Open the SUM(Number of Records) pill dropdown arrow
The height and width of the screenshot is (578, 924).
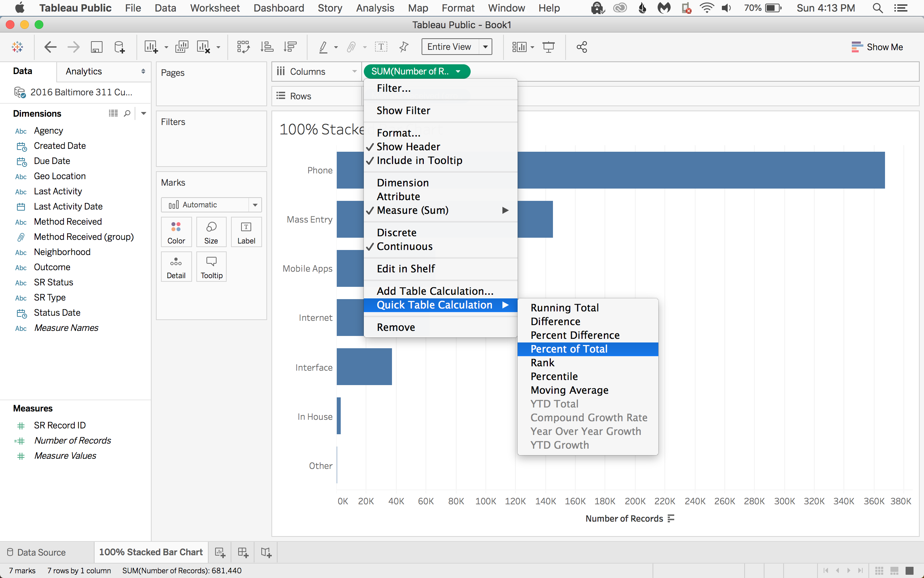458,72
